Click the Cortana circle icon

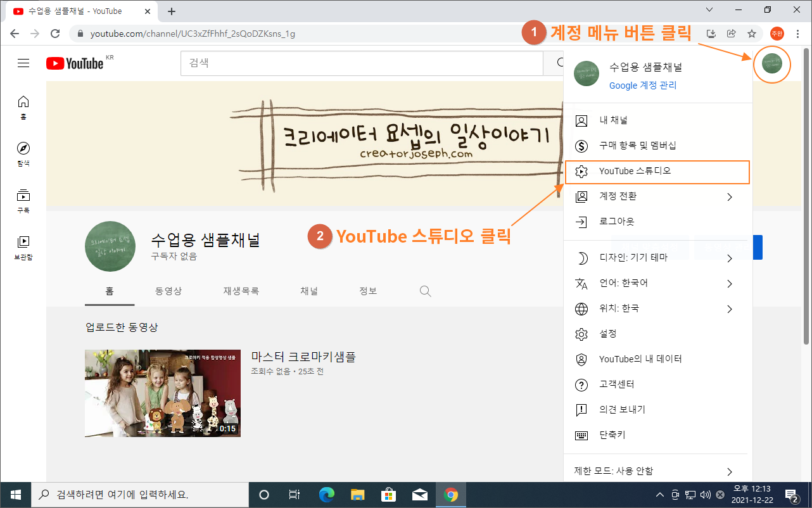pos(265,495)
